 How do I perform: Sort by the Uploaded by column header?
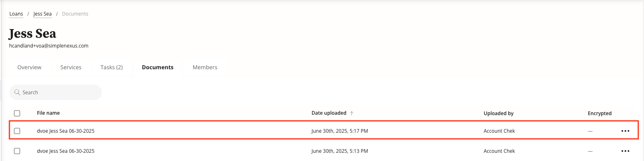pos(499,113)
